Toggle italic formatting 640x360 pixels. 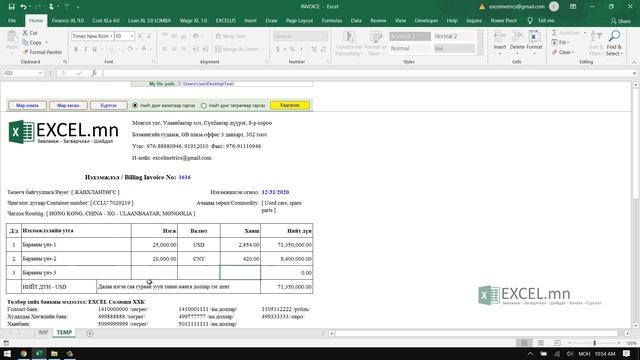pyautogui.click(x=85, y=49)
